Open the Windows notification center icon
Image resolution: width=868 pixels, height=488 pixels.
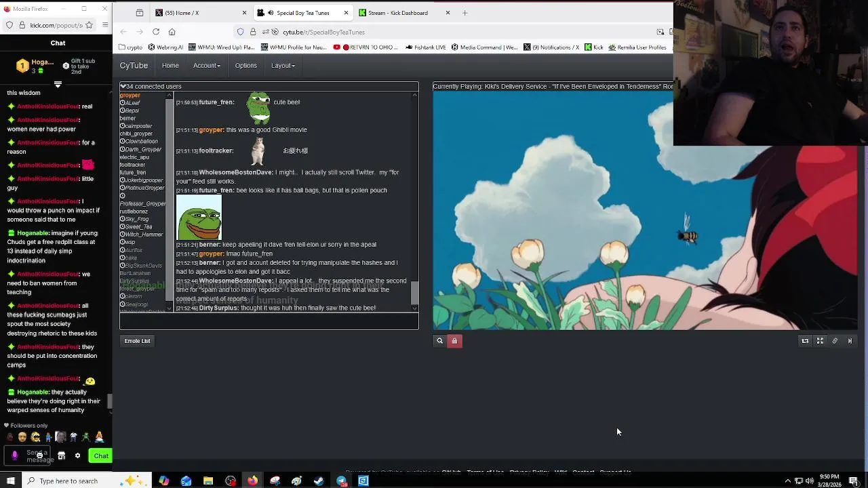point(854,481)
